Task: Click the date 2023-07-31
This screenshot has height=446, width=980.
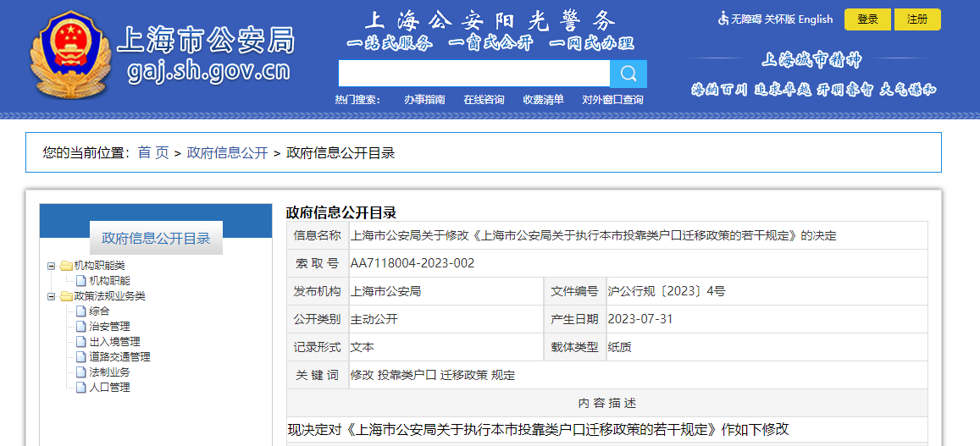Action: (640, 319)
